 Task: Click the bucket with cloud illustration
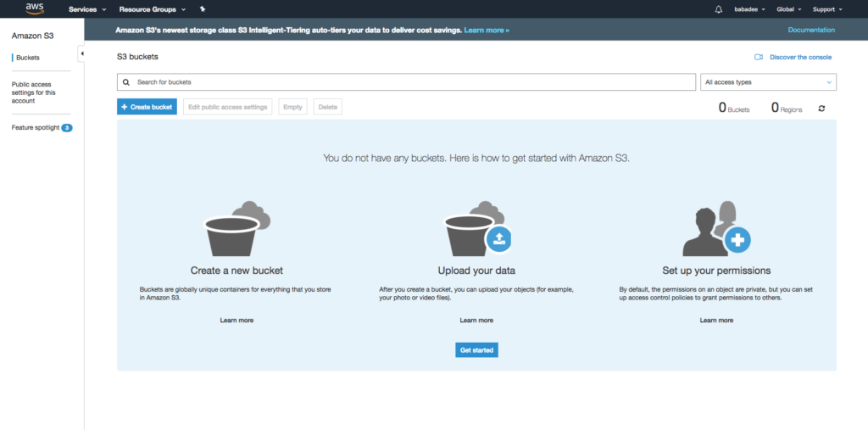click(237, 228)
